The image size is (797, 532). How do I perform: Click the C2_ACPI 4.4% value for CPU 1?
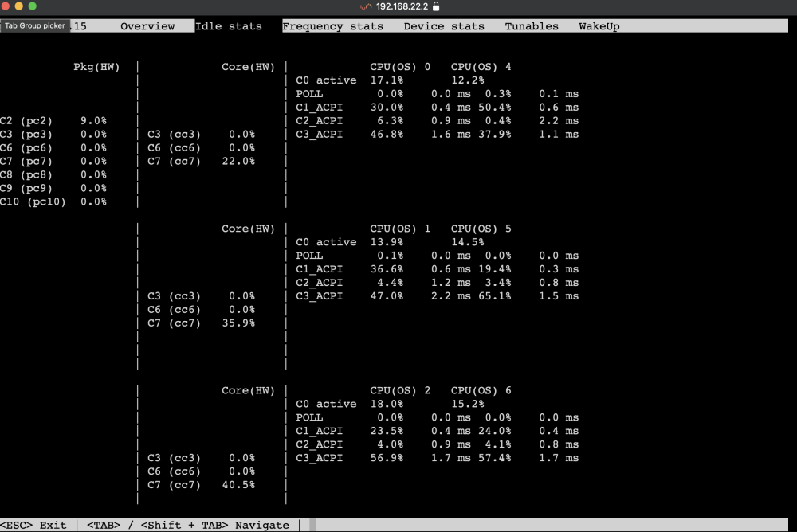390,283
